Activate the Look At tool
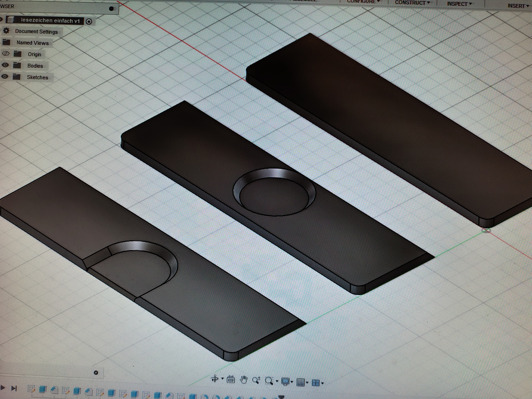 pos(231,380)
